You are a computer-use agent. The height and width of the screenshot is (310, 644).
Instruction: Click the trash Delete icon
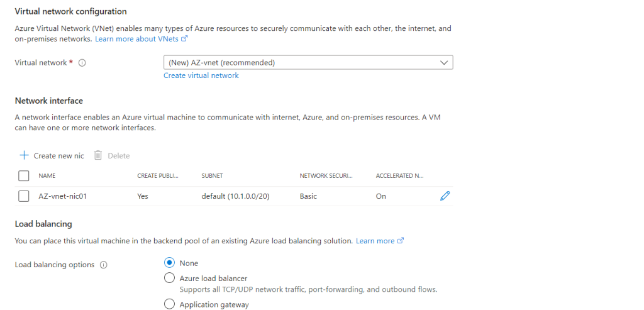click(x=98, y=155)
